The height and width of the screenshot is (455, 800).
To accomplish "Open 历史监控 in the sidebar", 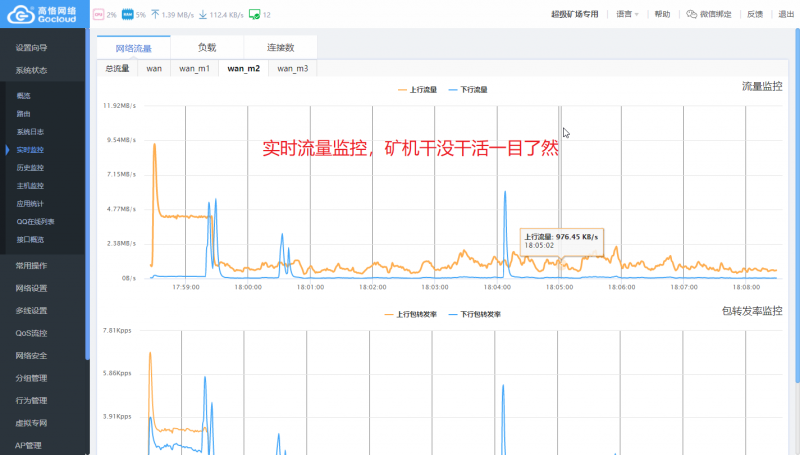I will click(x=30, y=167).
